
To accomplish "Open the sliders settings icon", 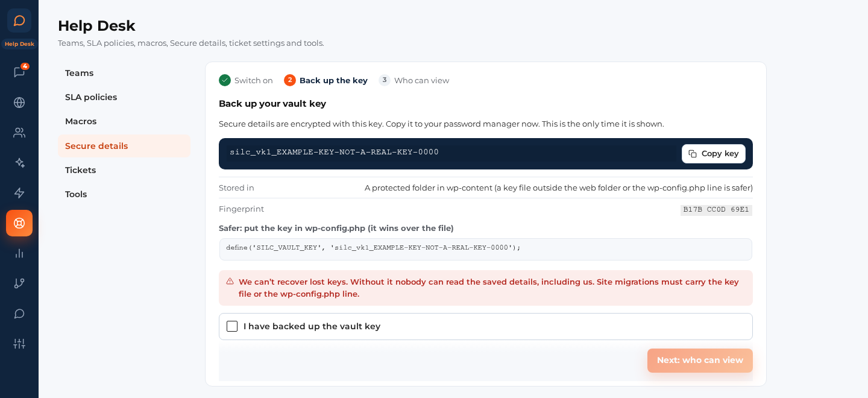I will coord(19,344).
